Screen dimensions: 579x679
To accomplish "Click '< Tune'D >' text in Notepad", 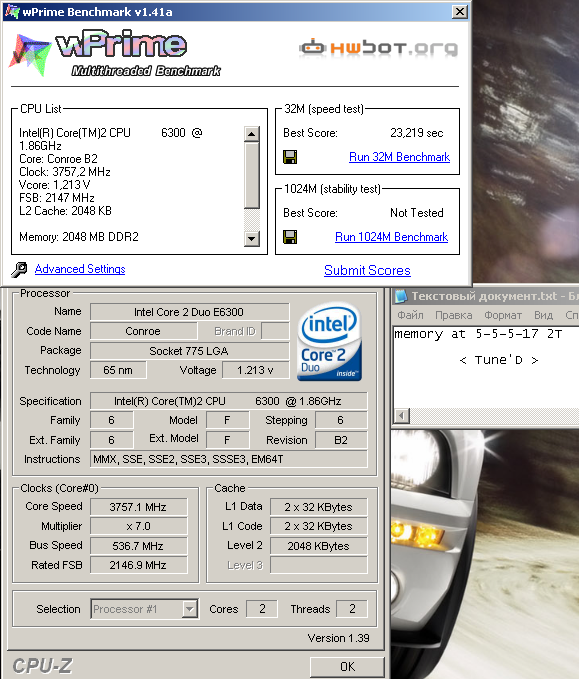I will 498,360.
